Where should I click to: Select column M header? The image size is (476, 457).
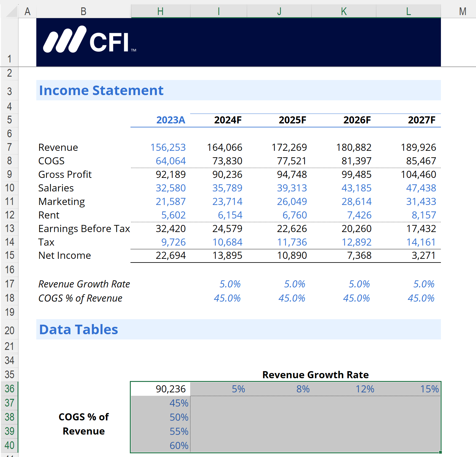tap(462, 11)
